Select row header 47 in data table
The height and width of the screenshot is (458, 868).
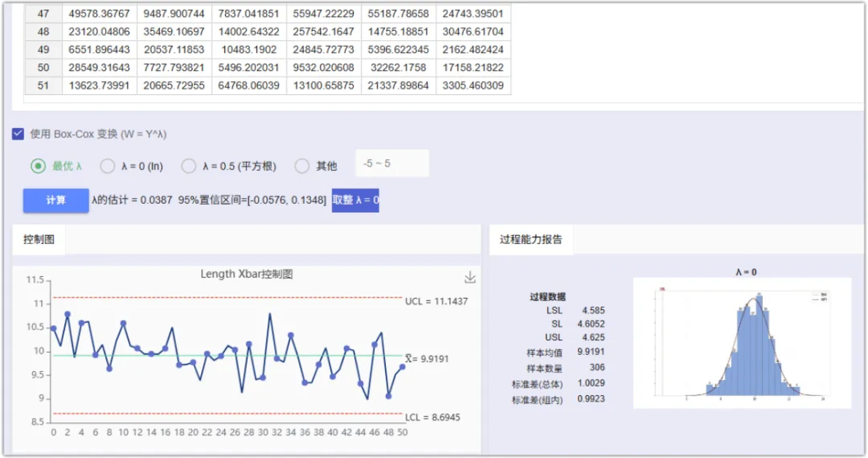[44, 13]
